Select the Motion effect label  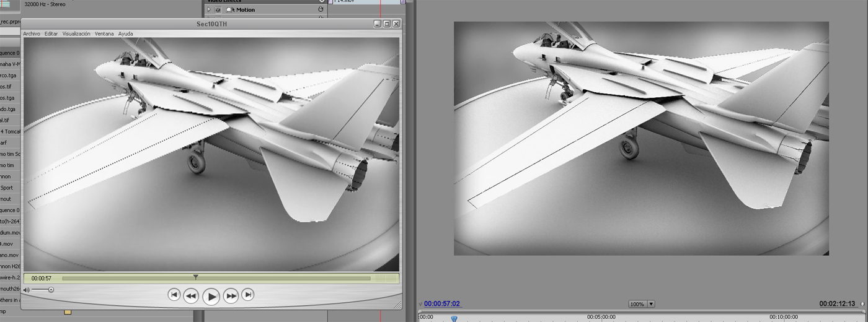pos(246,10)
